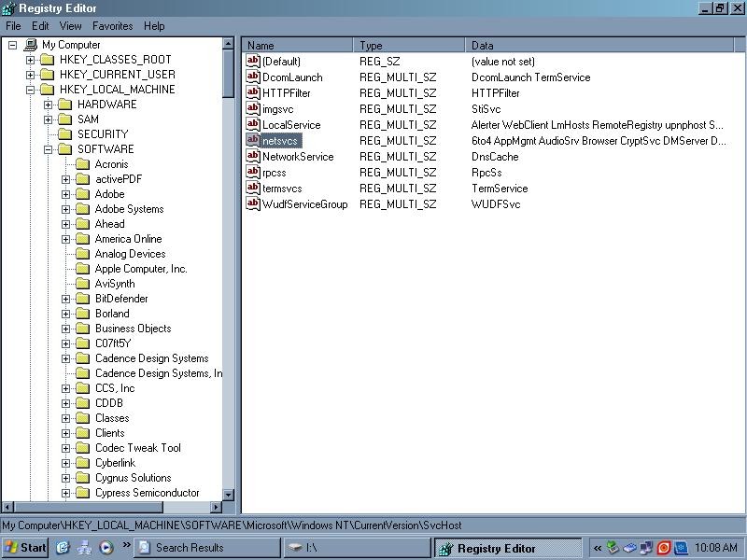Click tree vertical scrollbar down arrow
Screen dimensions: 747x560
click(x=228, y=495)
